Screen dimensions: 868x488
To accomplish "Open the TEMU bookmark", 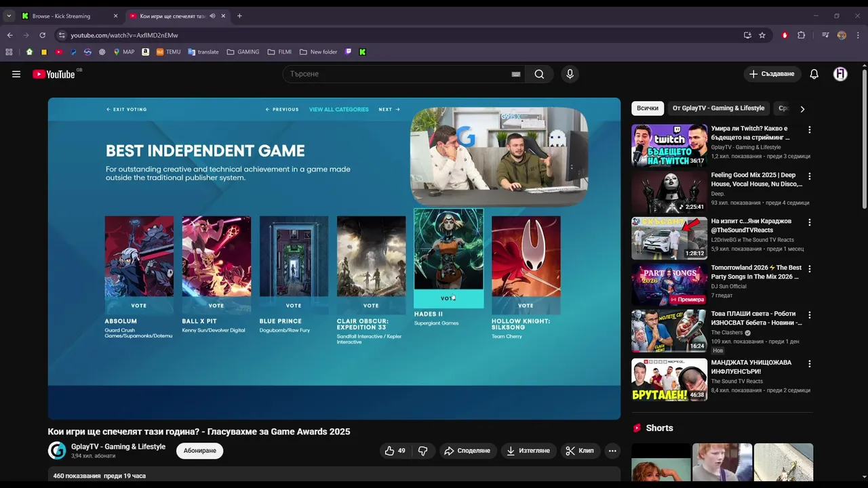I will click(168, 52).
